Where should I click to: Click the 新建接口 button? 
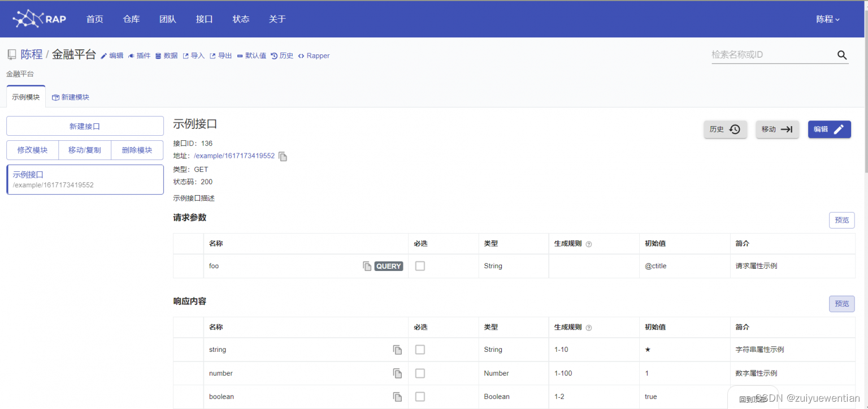84,126
